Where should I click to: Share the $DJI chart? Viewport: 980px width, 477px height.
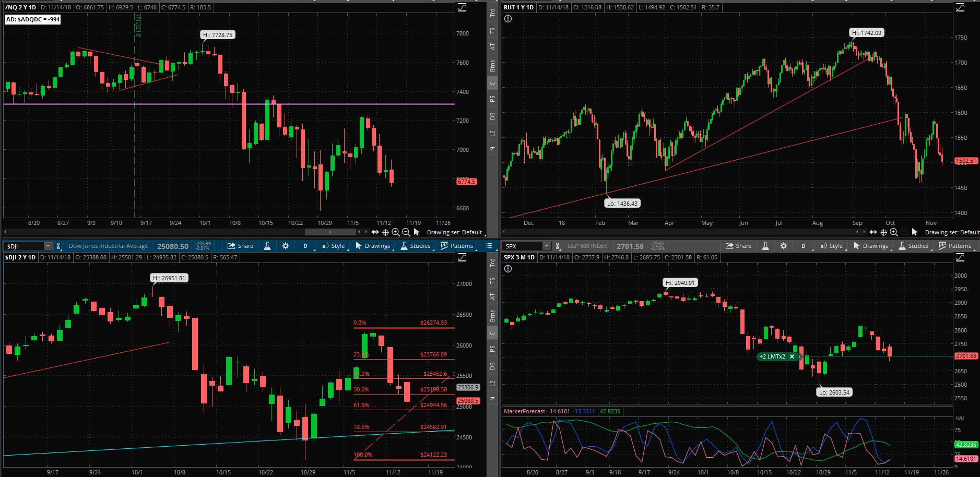241,246
